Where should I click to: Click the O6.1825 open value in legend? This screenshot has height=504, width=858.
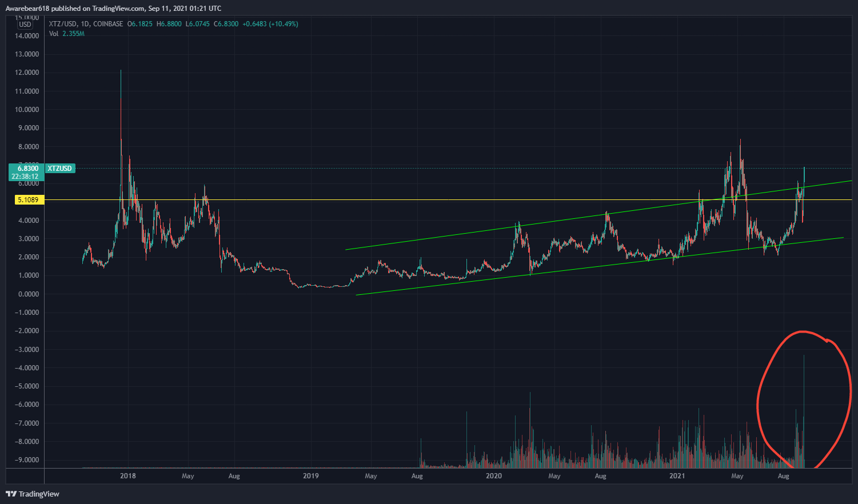tap(140, 24)
